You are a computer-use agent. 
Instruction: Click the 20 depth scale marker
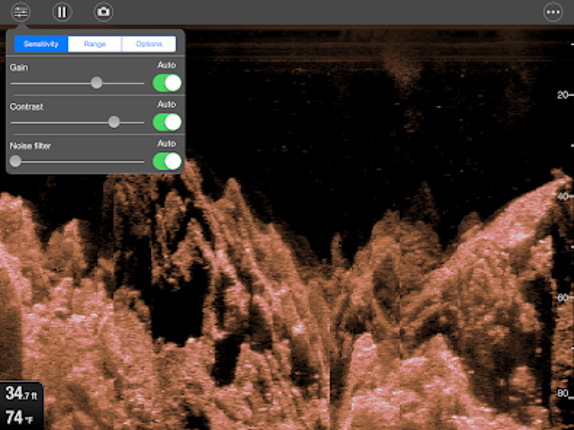(564, 95)
